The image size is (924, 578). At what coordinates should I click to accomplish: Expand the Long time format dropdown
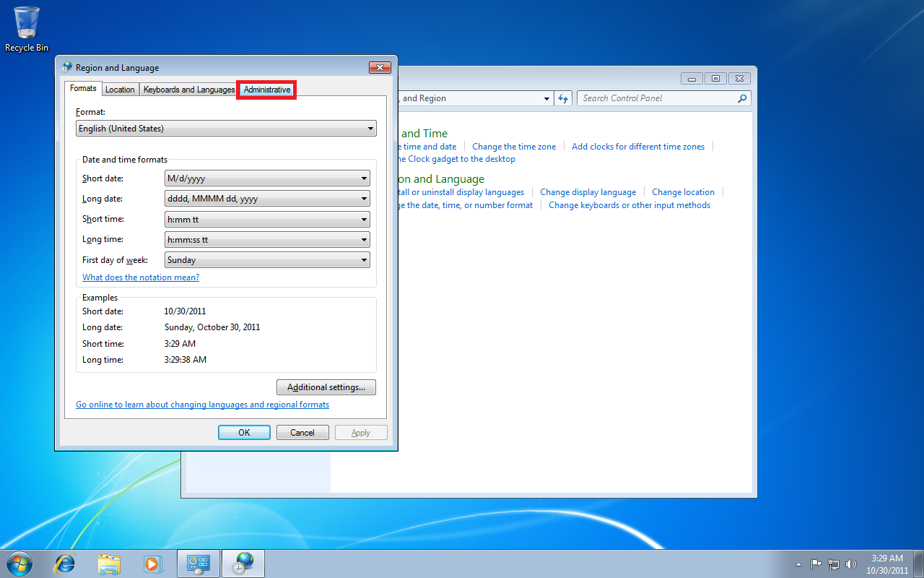[x=267, y=239]
